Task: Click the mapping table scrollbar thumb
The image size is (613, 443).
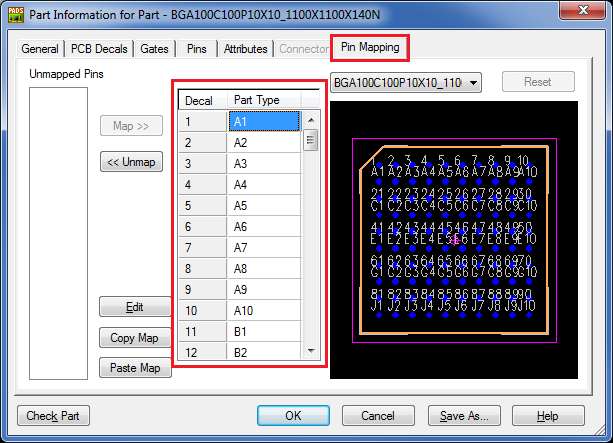Action: (311, 140)
